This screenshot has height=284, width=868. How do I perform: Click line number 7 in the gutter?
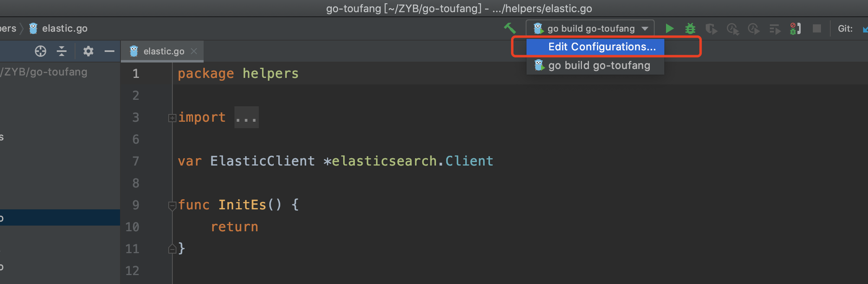tap(136, 161)
